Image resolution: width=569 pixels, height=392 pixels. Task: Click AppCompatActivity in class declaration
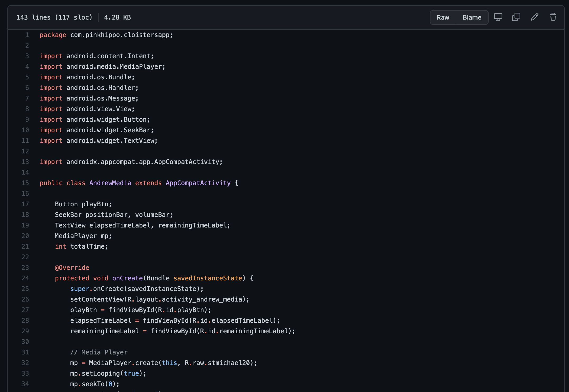point(198,183)
